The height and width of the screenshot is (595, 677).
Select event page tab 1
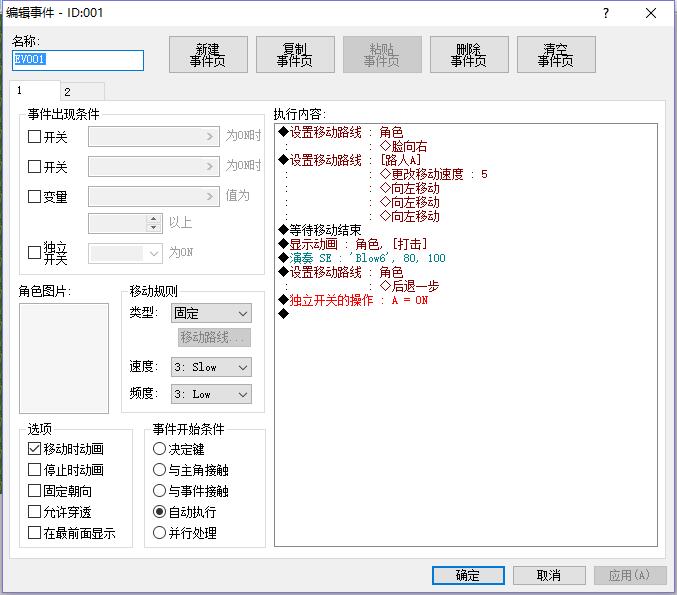tap(35, 90)
